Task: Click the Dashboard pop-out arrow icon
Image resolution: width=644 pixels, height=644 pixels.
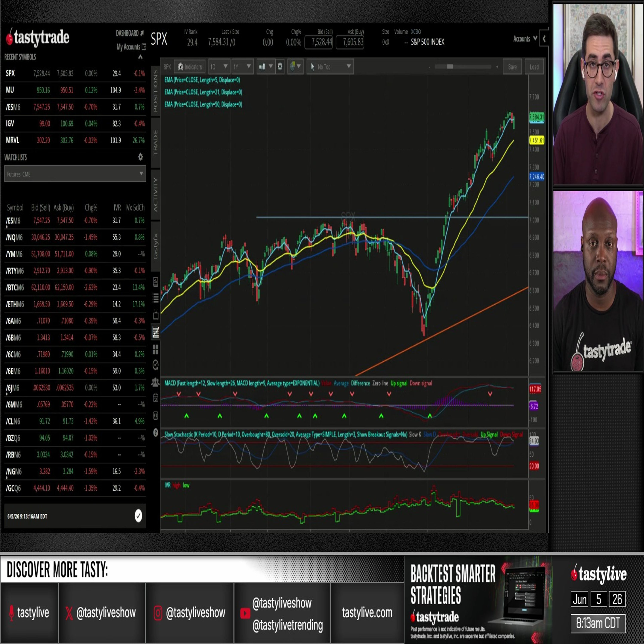Action: pos(142,33)
